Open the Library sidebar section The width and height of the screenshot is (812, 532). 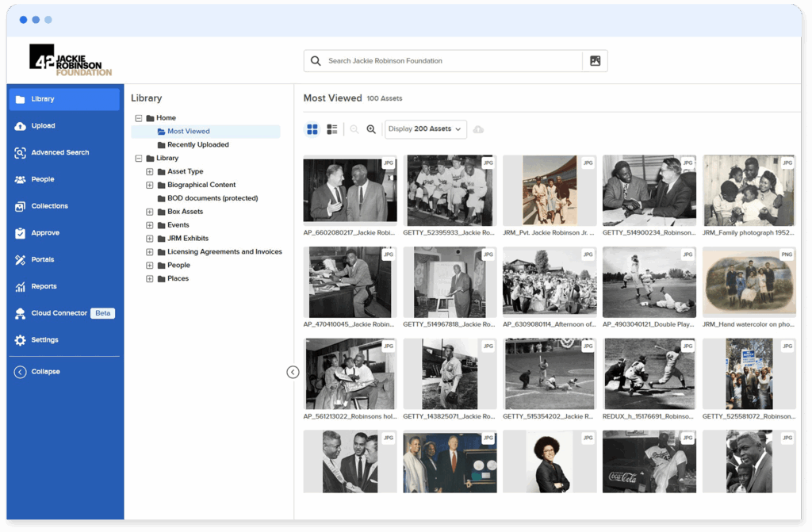tap(64, 99)
